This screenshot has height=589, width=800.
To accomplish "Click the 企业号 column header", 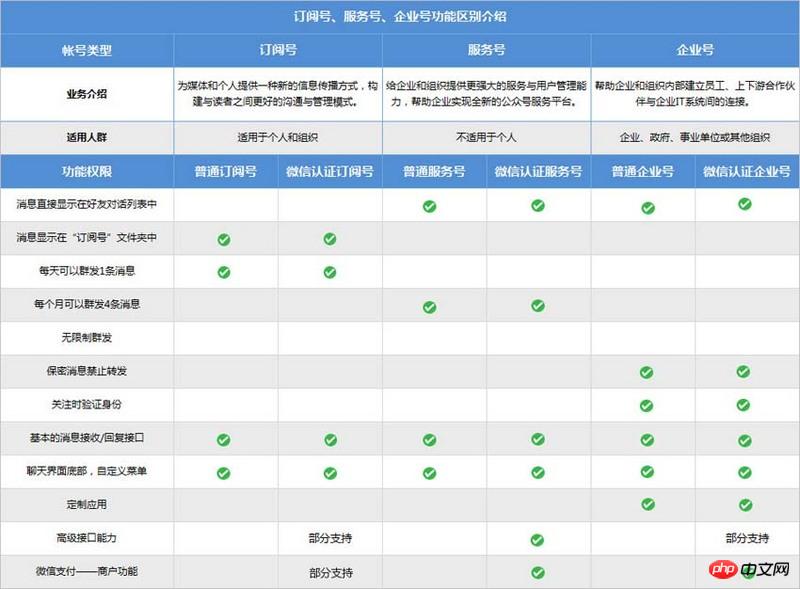I will 695,50.
